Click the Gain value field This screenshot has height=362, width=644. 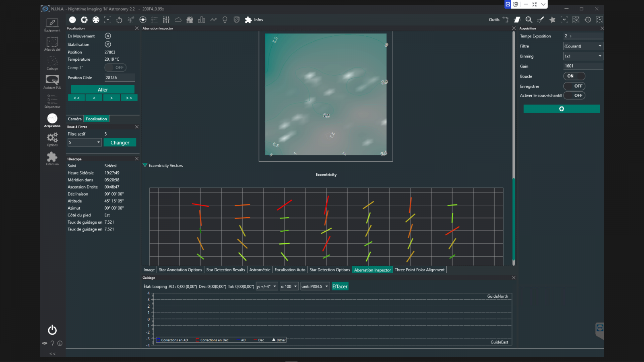point(583,66)
